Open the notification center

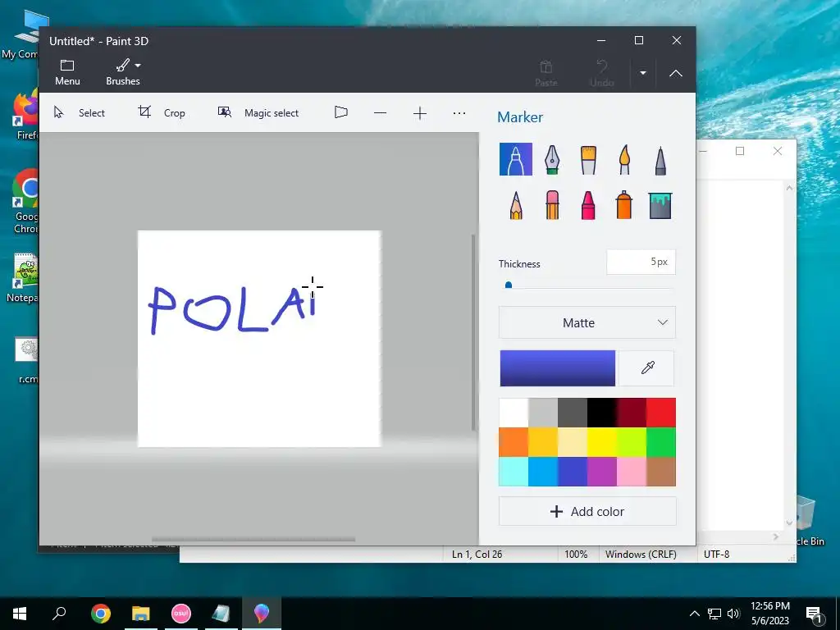[x=815, y=614]
